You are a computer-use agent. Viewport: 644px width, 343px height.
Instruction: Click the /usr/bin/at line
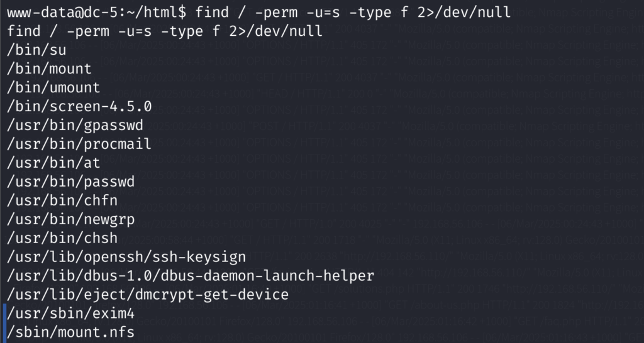click(x=53, y=163)
